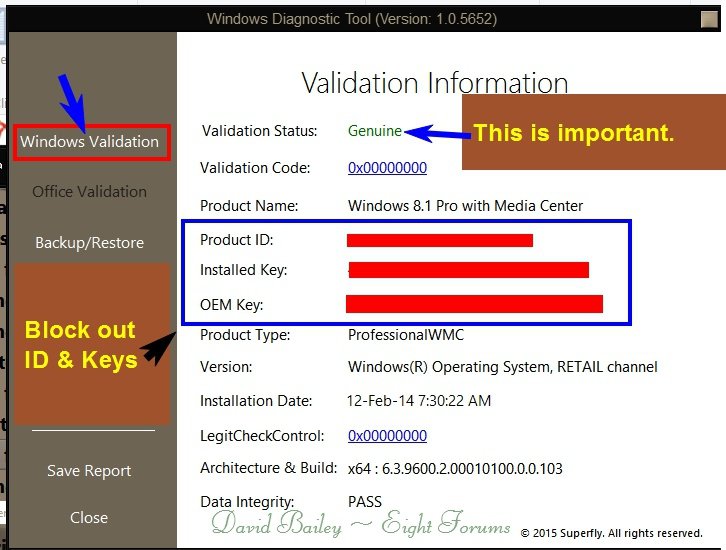Select the Genuine validation status text
This screenshot has height=550, width=726.
pos(375,131)
